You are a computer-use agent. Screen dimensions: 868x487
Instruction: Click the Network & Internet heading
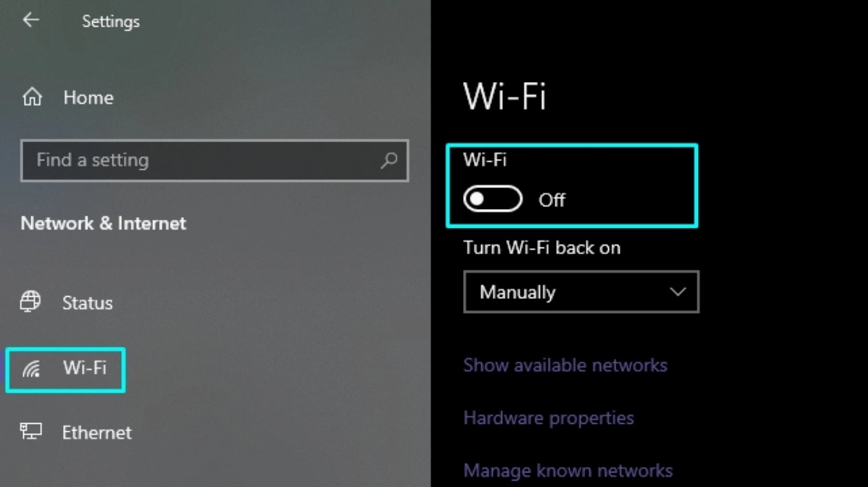click(104, 224)
